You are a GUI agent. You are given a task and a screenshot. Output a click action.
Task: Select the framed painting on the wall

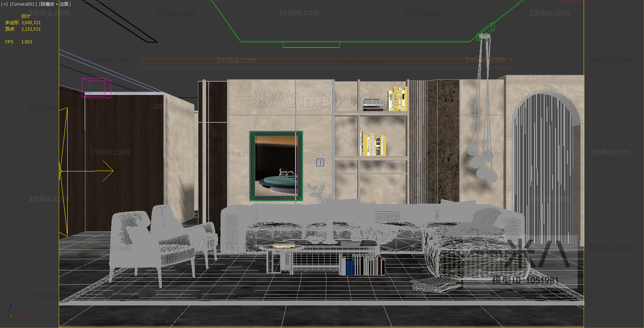point(276,166)
